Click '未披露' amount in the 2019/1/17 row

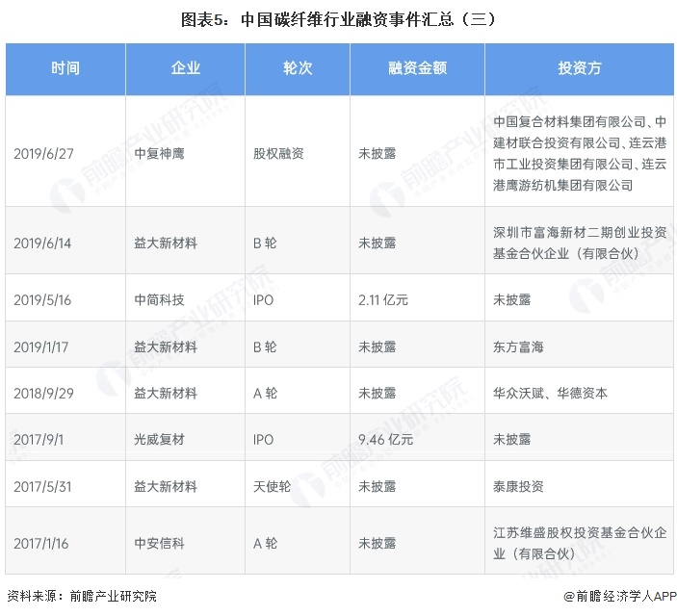[377, 347]
